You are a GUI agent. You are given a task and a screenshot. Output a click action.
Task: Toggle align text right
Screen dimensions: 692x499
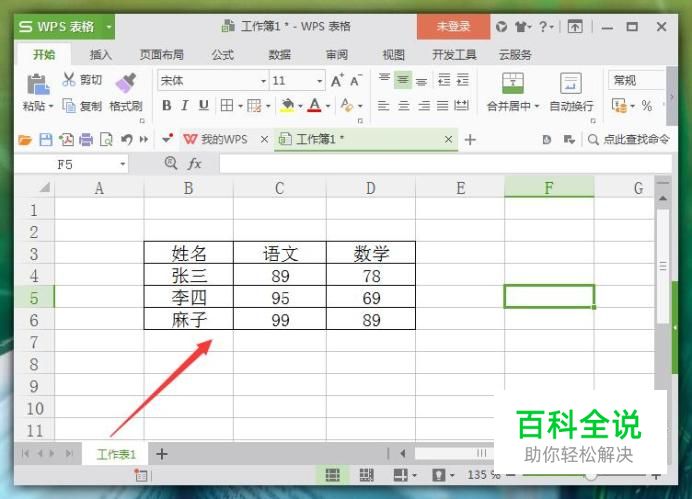pyautogui.click(x=424, y=106)
